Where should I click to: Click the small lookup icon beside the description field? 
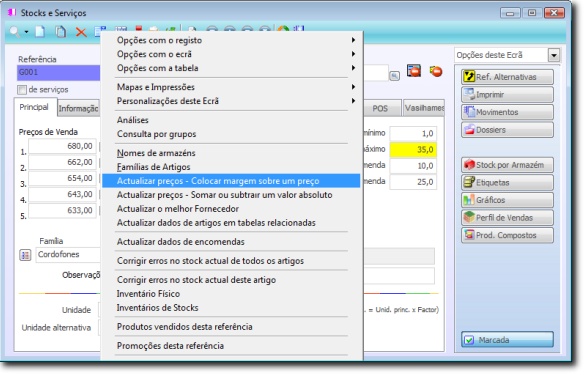tap(394, 76)
